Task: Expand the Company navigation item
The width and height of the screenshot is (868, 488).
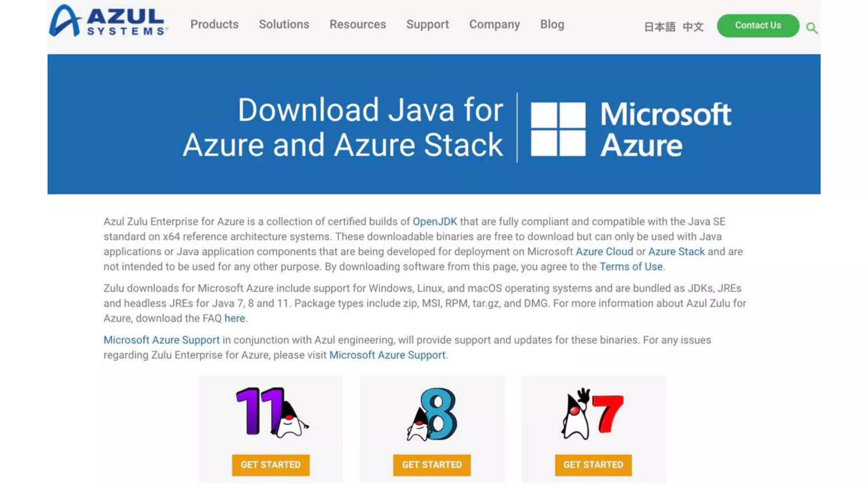Action: click(494, 25)
